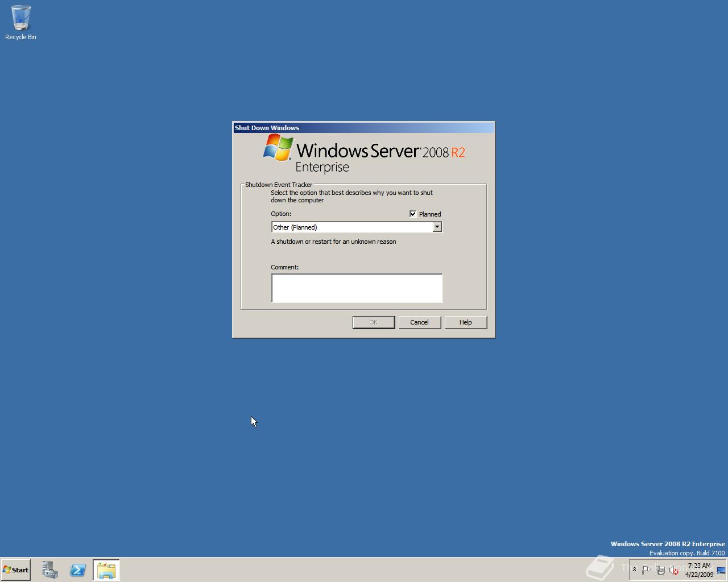Click the muted speaker volume tray icon

[673, 569]
